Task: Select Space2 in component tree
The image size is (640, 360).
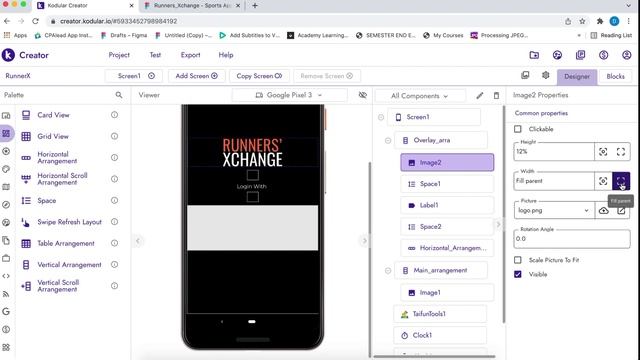Action: coord(447,227)
